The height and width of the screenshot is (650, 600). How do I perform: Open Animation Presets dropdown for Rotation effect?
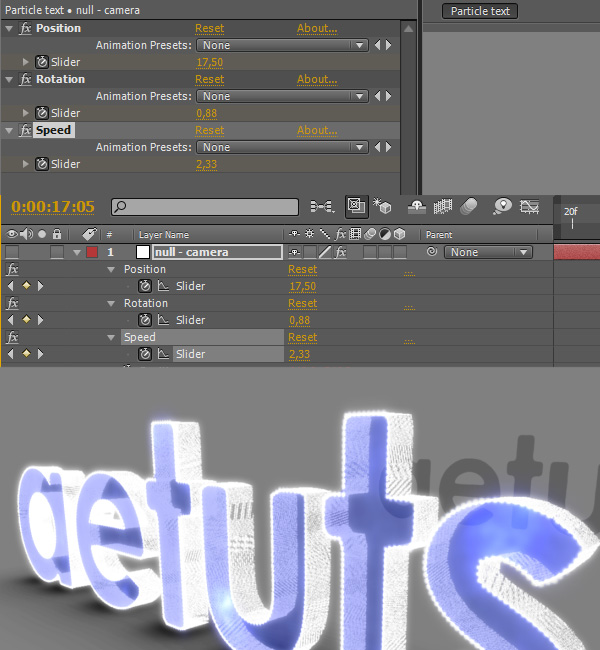pyautogui.click(x=282, y=96)
